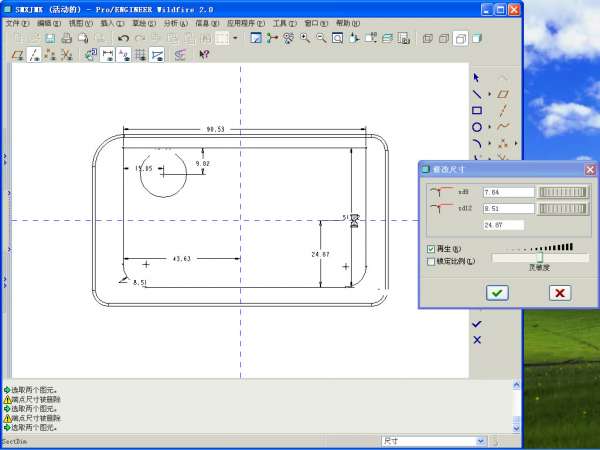Select the Line tool in sketcher palette
The height and width of the screenshot is (450, 600).
[477, 94]
